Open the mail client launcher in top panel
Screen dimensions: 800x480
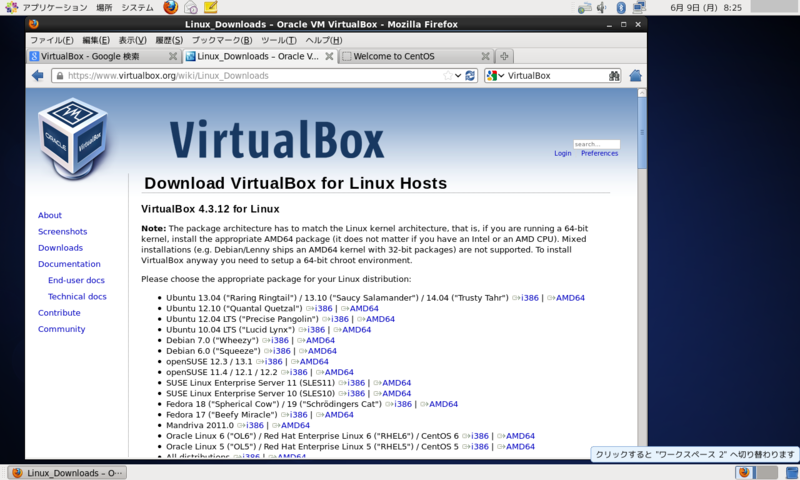(x=191, y=7)
